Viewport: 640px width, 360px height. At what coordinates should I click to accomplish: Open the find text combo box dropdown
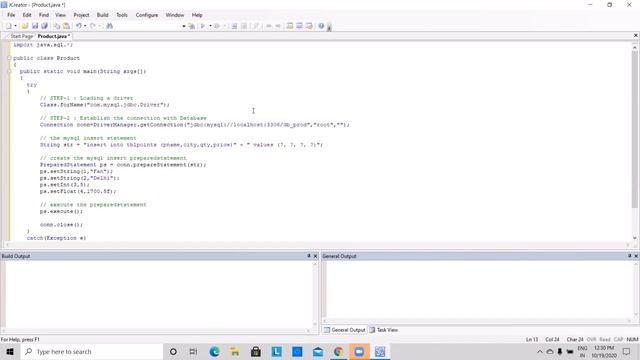tap(184, 26)
